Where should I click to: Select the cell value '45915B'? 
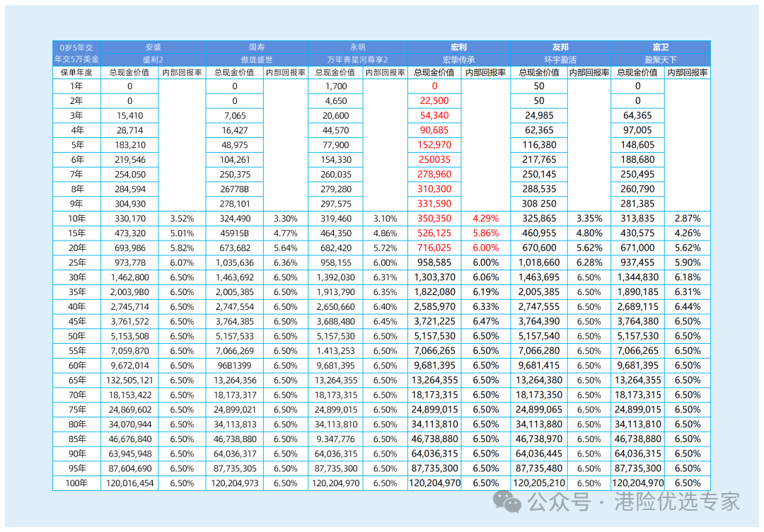pos(235,233)
